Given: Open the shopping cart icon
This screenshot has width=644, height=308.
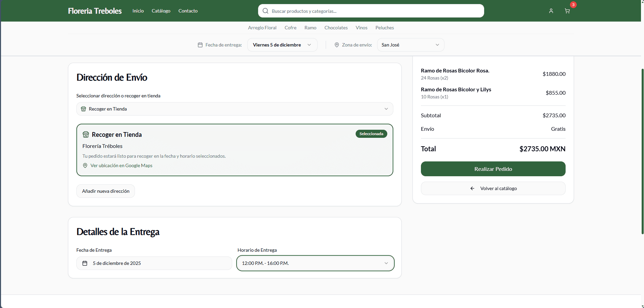Looking at the screenshot, I should coord(567,11).
